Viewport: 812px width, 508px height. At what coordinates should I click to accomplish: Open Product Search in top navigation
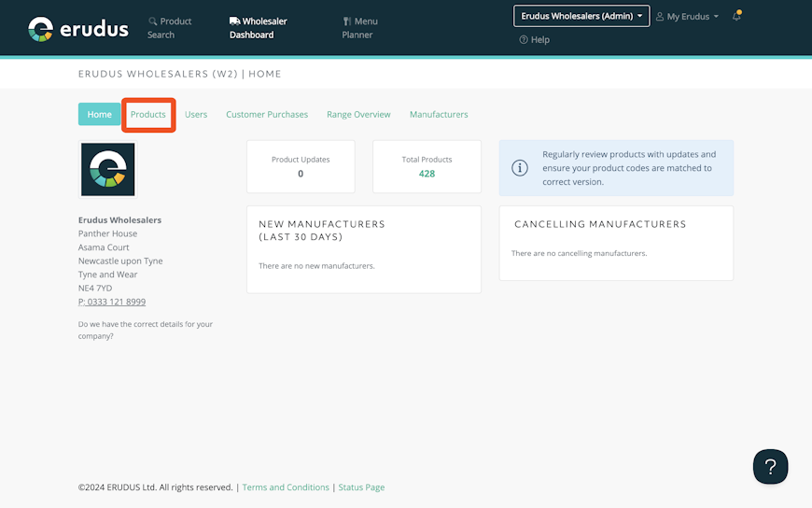[x=169, y=28]
